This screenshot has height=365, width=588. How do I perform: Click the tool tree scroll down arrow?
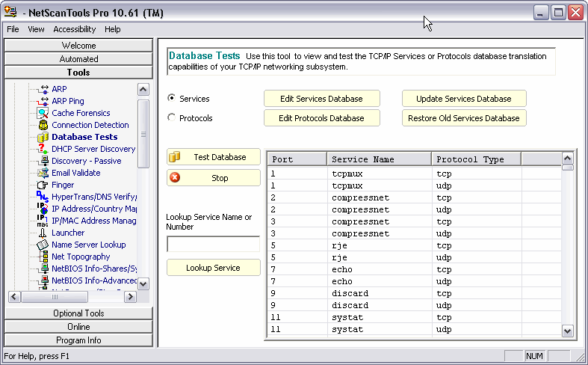coord(143,284)
